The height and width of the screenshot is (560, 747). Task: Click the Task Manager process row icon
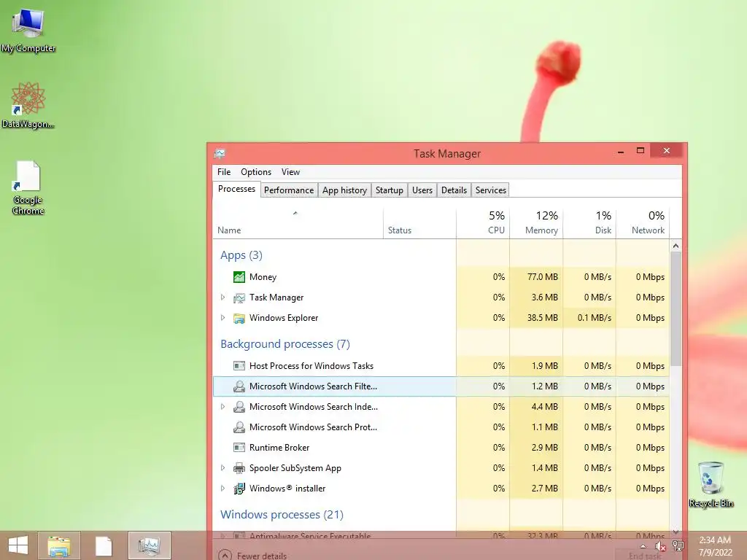(239, 297)
